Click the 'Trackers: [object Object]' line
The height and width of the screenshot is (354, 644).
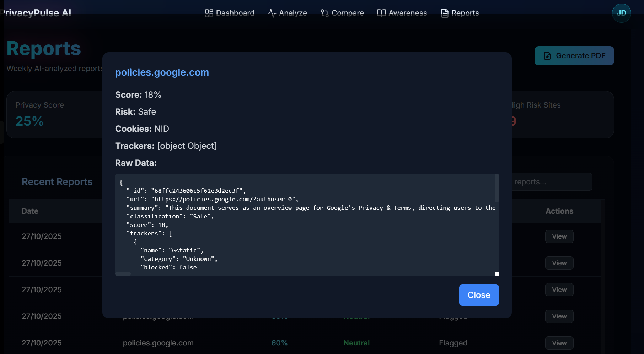point(166,146)
